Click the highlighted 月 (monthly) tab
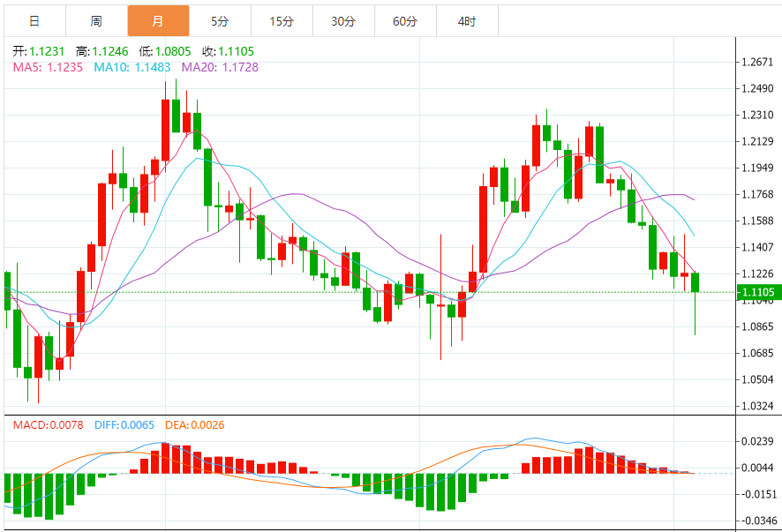 [157, 21]
